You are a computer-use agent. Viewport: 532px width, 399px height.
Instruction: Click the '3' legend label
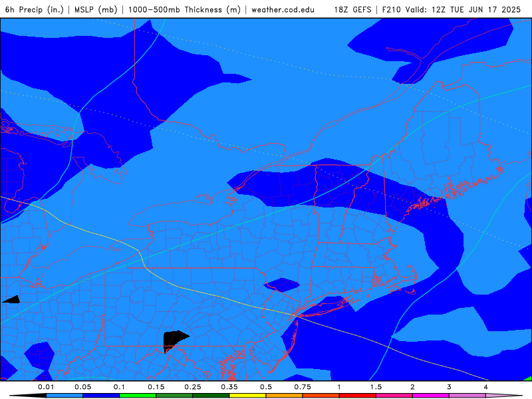click(x=450, y=387)
